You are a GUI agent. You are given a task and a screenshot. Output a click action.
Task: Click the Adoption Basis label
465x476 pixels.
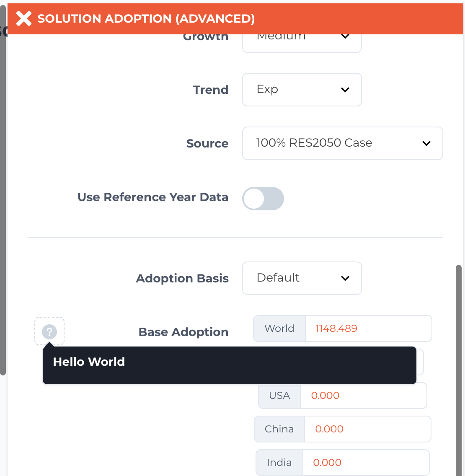pyautogui.click(x=182, y=278)
